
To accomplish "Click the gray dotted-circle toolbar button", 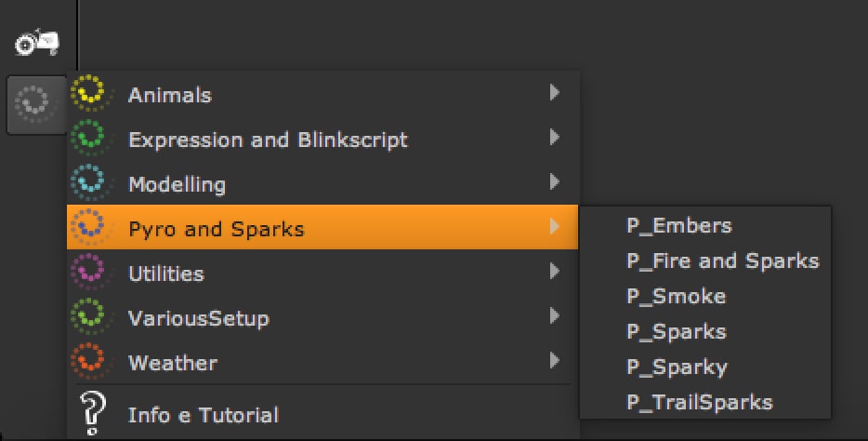I will [36, 103].
